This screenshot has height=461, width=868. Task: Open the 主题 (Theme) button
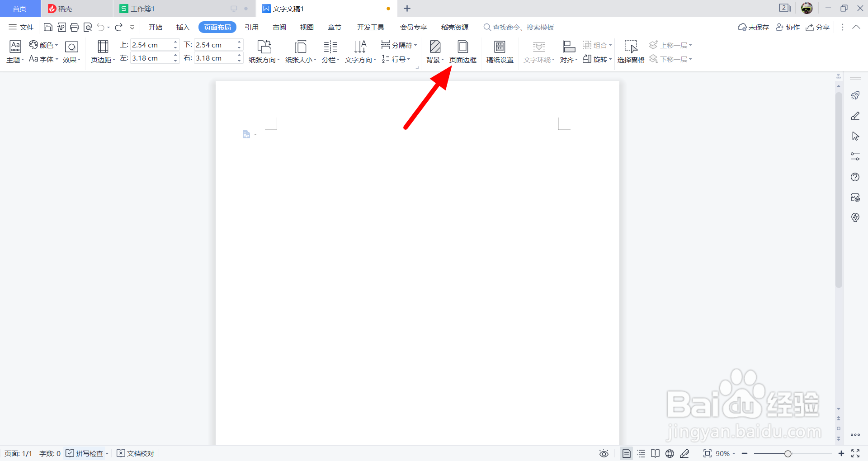click(15, 52)
